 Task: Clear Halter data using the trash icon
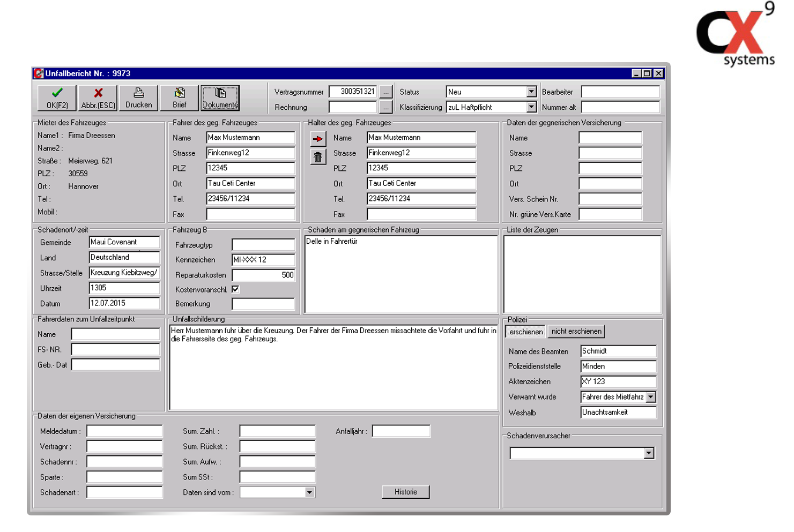pos(318,157)
